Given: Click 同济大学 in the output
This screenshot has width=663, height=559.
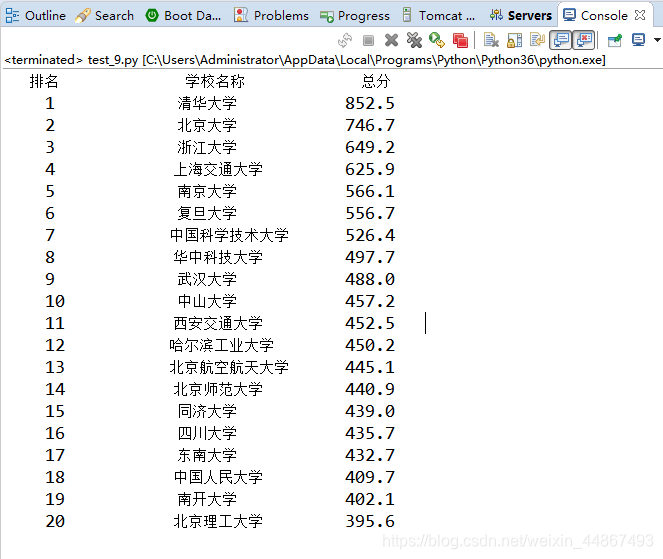Looking at the screenshot, I should point(207,411).
